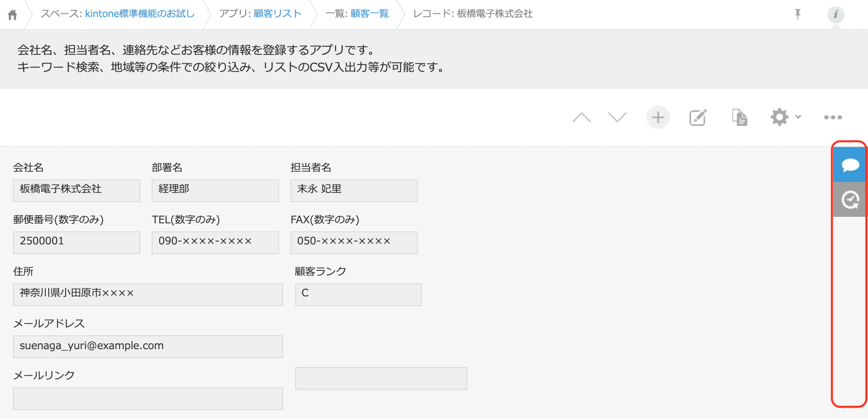This screenshot has width=868, height=419.
Task: Open the change history side panel
Action: [850, 199]
